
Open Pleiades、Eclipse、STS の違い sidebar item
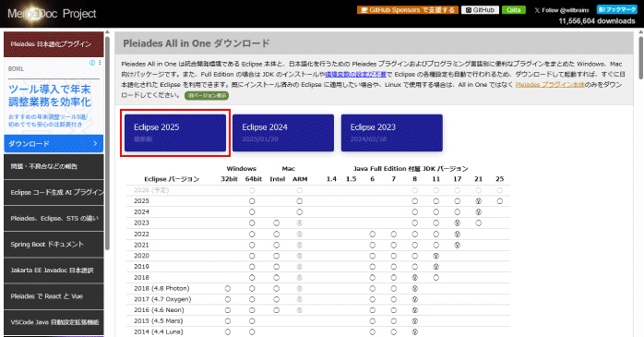click(54, 218)
